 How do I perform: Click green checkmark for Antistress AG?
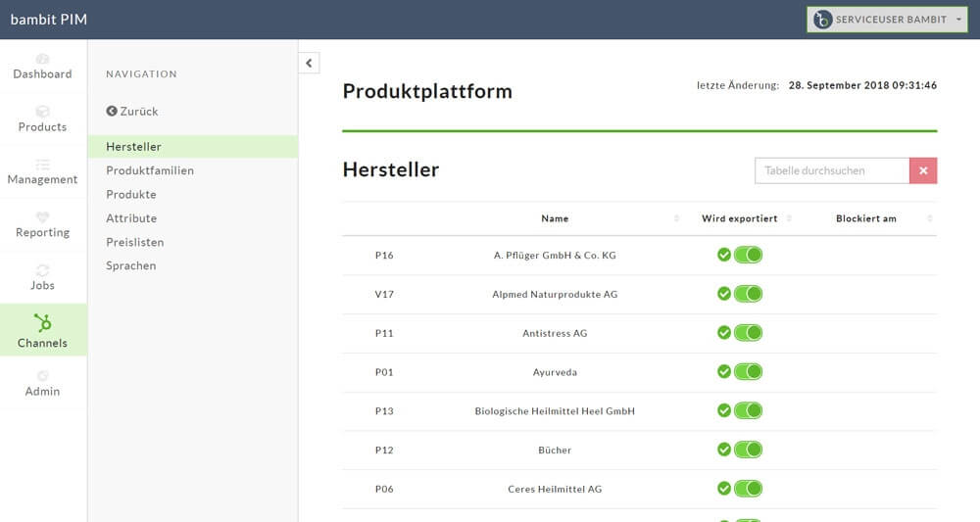point(724,333)
